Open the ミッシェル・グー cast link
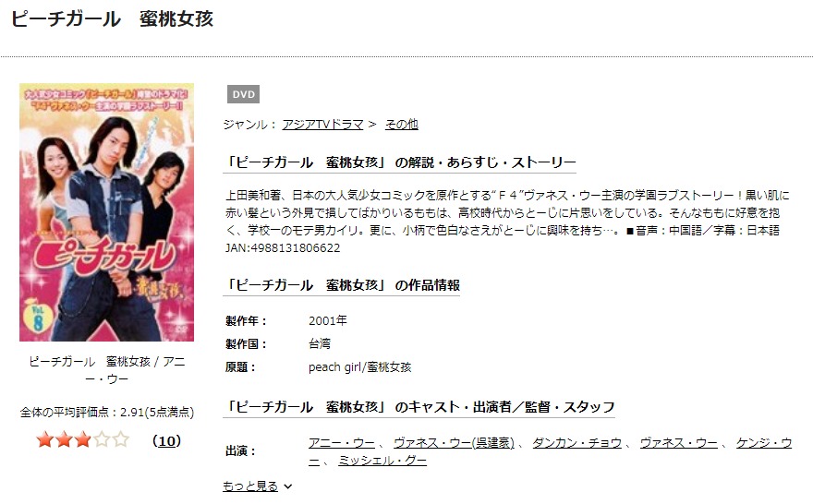 click(382, 461)
